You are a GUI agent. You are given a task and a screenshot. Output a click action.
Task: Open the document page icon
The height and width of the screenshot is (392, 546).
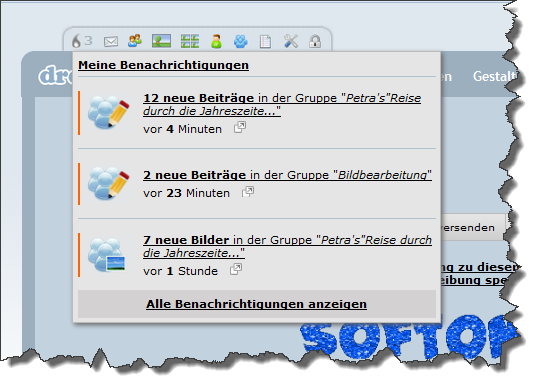point(265,41)
